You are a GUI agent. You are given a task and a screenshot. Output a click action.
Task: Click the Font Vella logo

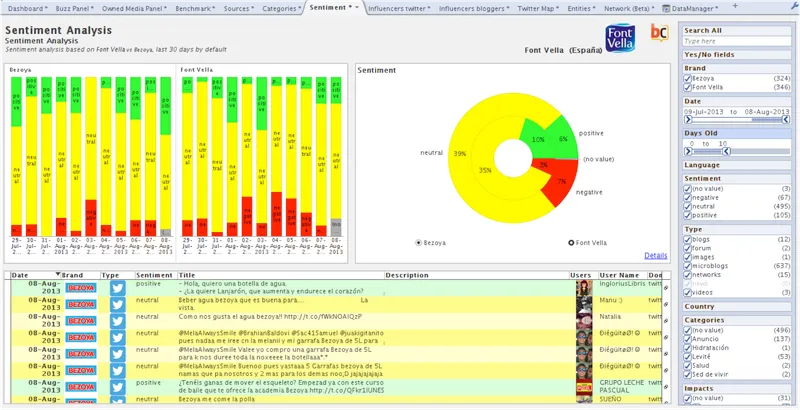620,38
